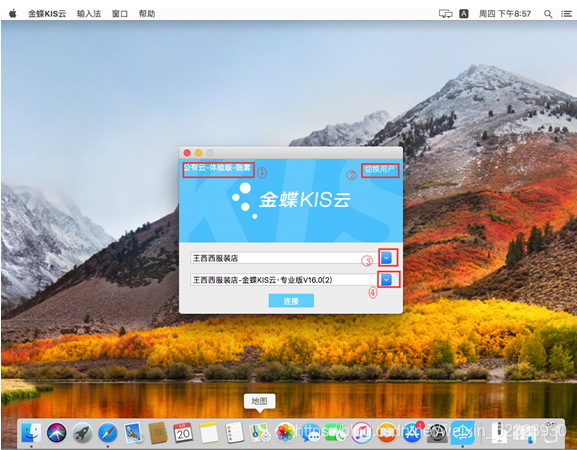Image resolution: width=577 pixels, height=450 pixels.
Task: Open the 输入法 menu
Action: pos(89,14)
